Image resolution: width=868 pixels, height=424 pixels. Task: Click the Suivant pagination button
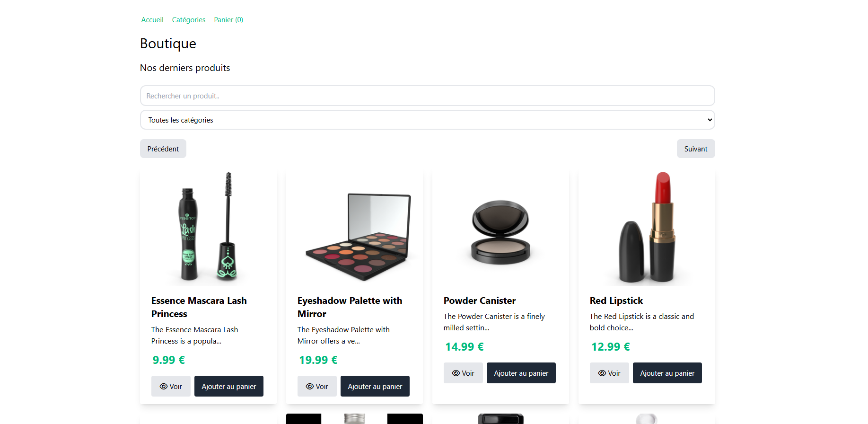click(x=695, y=148)
